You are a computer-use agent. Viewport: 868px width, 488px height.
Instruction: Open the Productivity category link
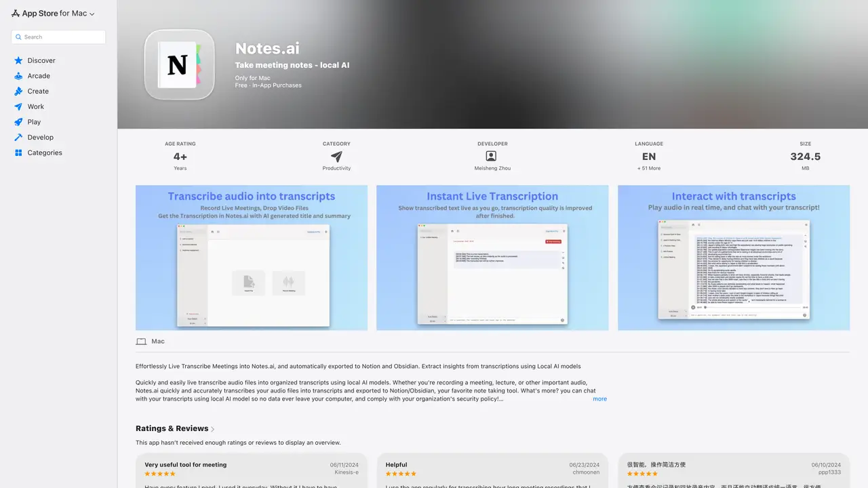[x=336, y=168]
